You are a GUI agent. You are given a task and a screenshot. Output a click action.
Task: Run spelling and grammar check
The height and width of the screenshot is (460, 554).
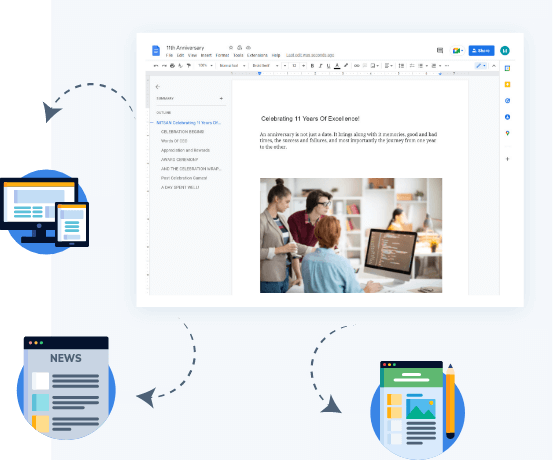(x=181, y=66)
